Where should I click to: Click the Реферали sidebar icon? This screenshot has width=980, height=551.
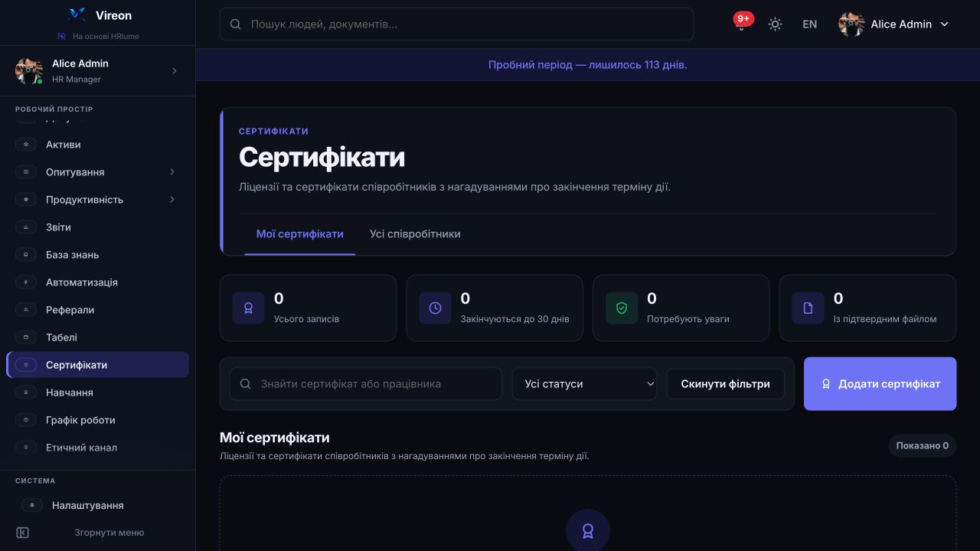(26, 310)
